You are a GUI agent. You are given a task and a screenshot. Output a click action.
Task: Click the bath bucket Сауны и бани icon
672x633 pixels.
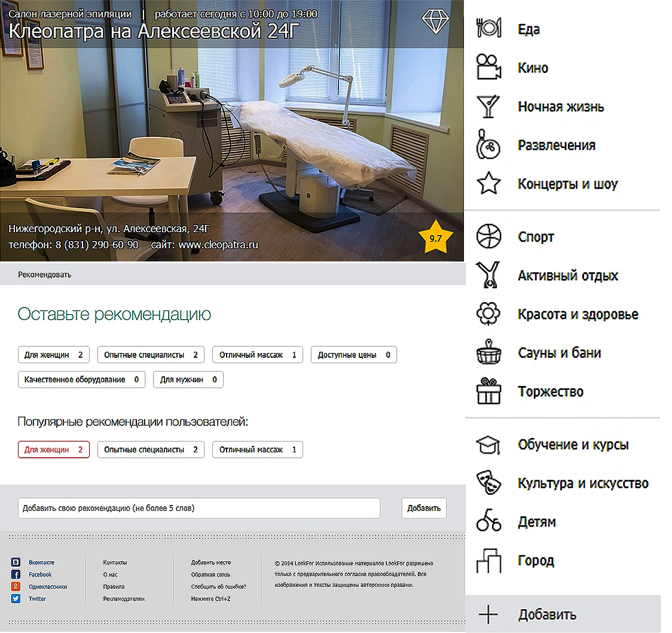[488, 352]
